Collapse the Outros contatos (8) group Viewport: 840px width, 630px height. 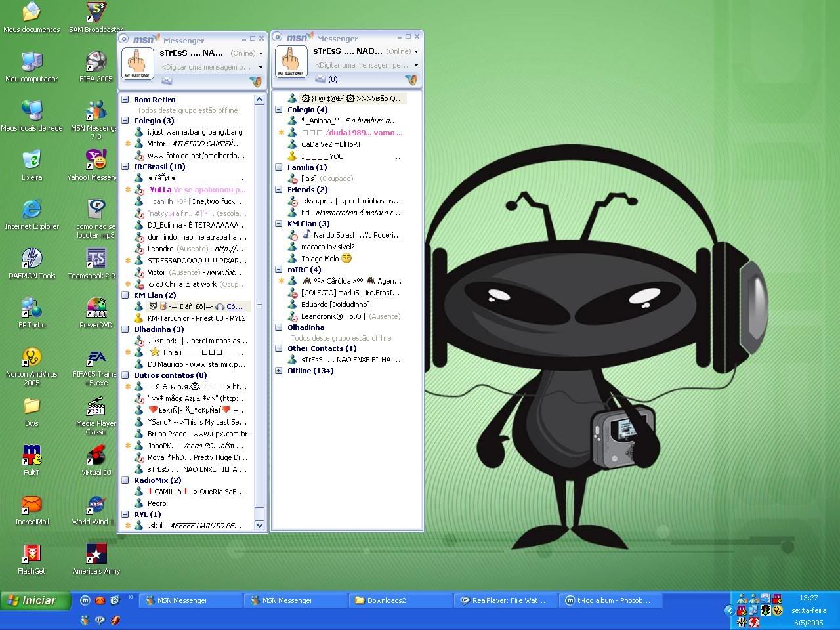coord(125,375)
